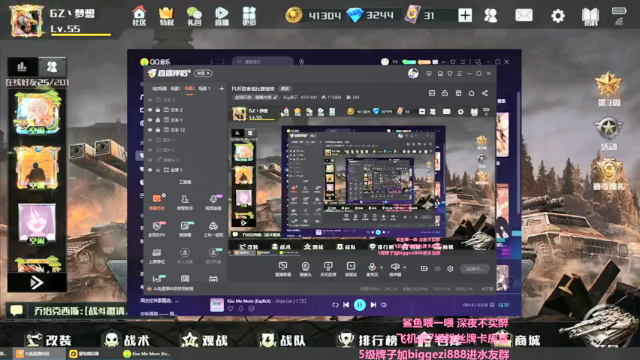Toggle visibility of the 文本 2 layer
640x360 pixels.
click(150, 110)
